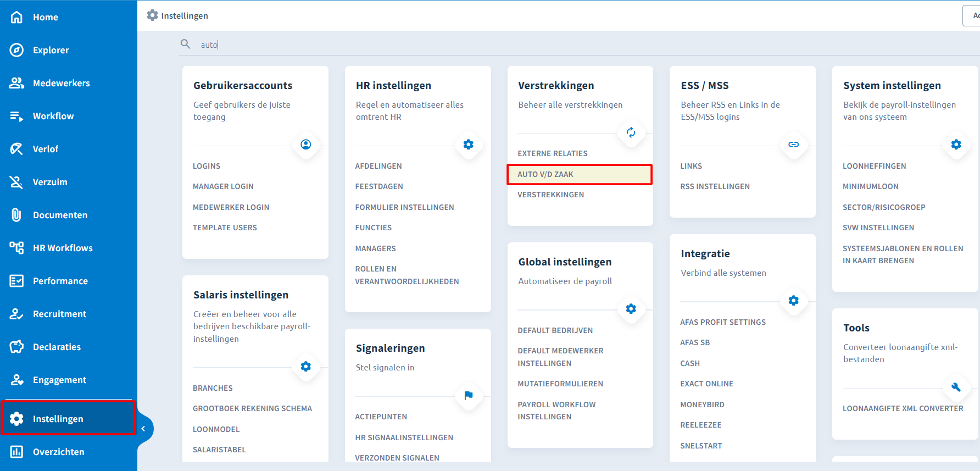Click the HR Workflows diagram icon
The image size is (980, 471).
click(x=16, y=248)
